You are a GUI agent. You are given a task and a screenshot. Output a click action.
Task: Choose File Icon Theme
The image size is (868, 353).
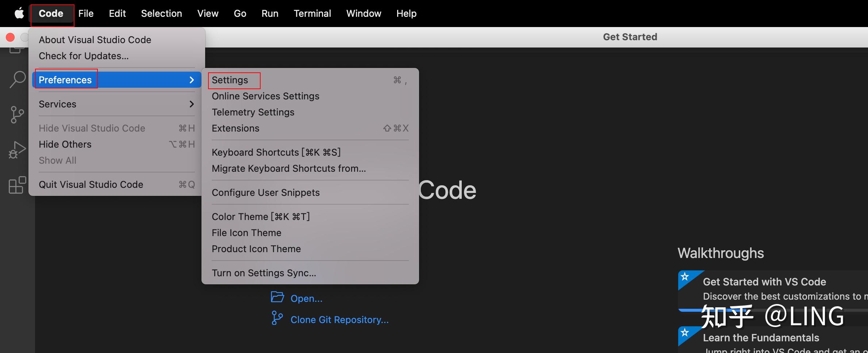click(310, 233)
